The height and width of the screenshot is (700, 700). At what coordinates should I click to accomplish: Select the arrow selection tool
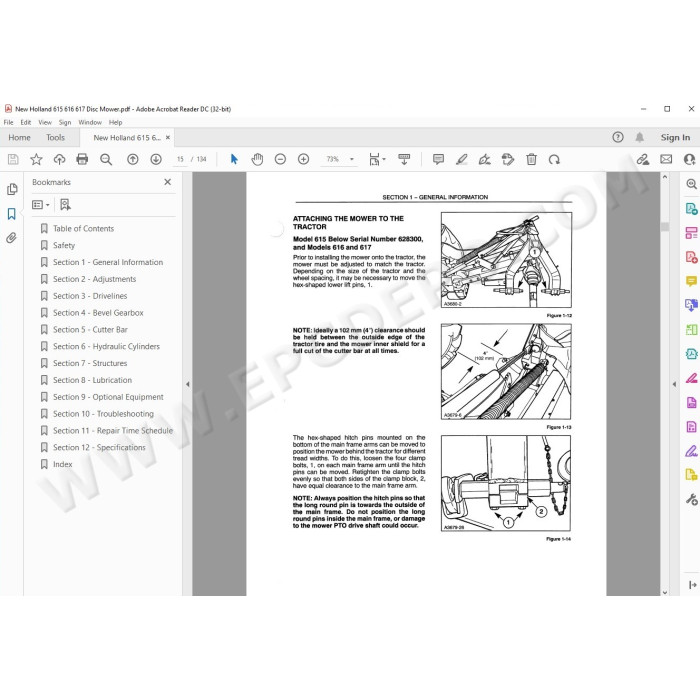pos(234,159)
